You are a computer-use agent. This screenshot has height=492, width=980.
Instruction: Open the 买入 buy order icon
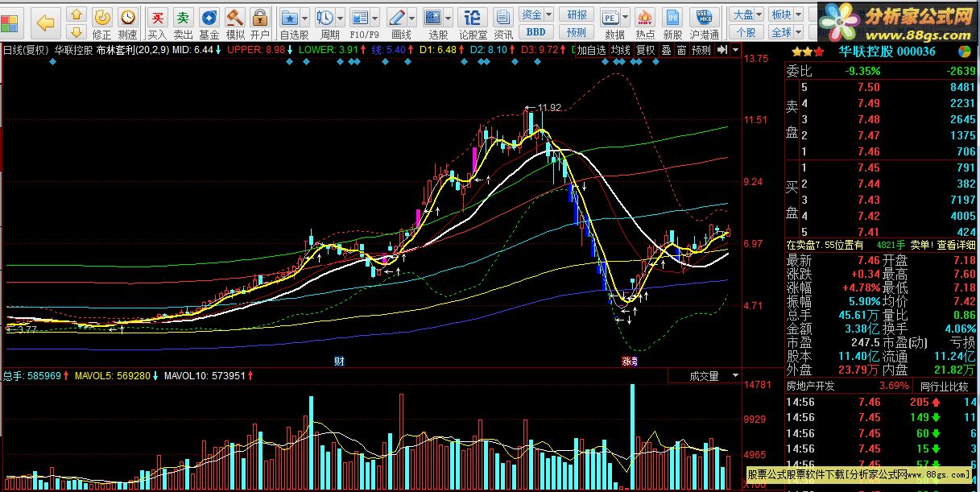158,23
